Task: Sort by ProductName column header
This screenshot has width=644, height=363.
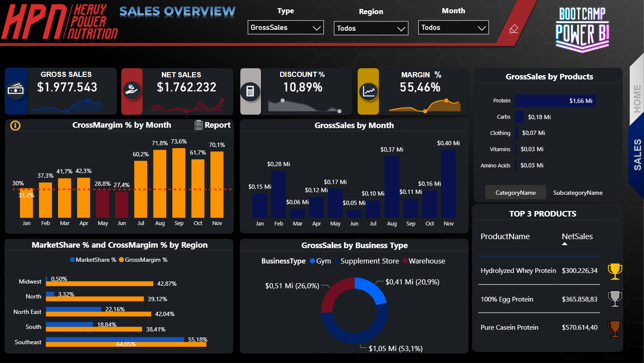Action: coord(505,237)
